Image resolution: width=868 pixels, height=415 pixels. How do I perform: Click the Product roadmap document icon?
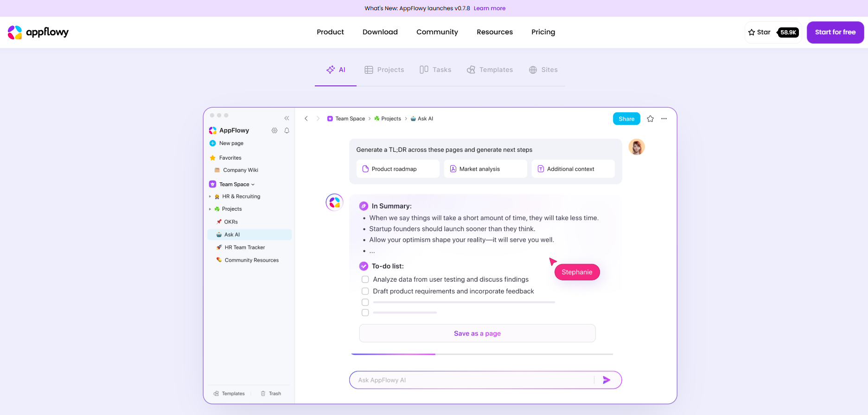point(365,169)
